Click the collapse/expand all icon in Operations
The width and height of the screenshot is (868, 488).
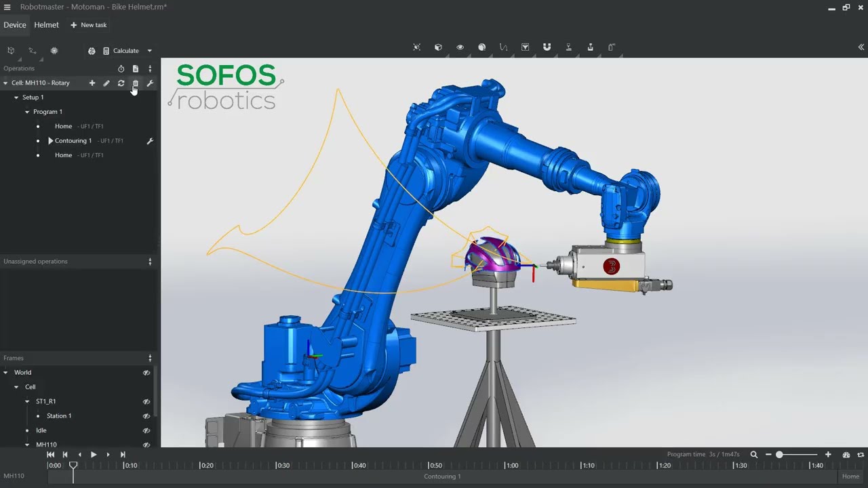coord(150,68)
